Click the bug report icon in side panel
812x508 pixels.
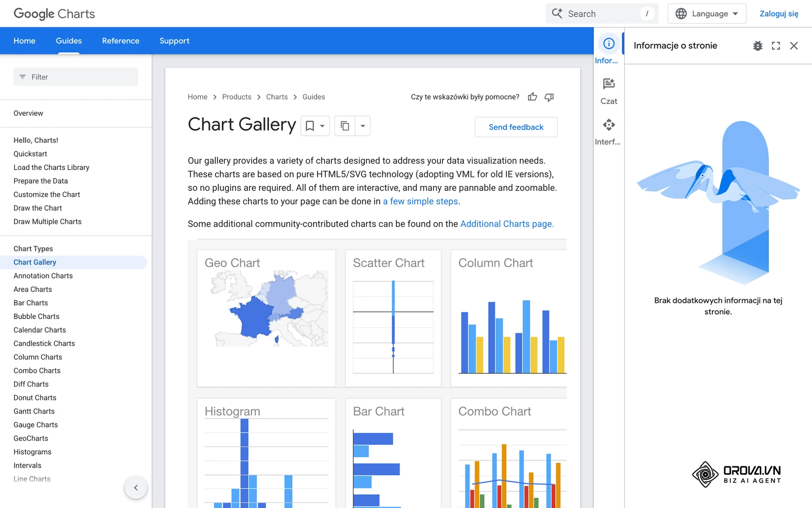point(758,46)
